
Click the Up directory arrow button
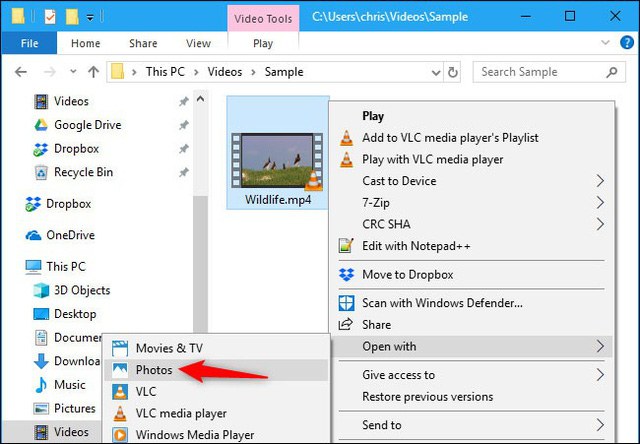coord(94,72)
